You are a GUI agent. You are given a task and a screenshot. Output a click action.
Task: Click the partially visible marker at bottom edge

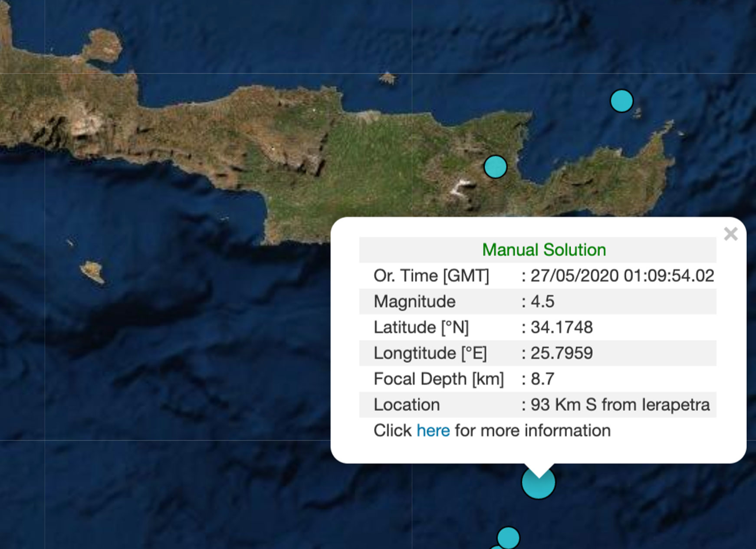[497, 547]
